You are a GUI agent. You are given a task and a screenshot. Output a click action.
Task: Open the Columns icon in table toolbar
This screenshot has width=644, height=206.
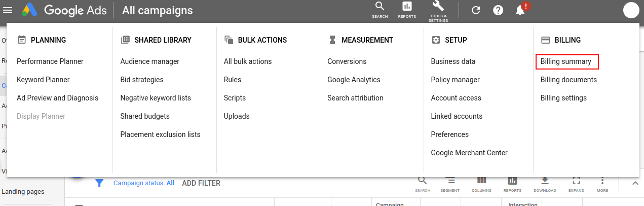[x=481, y=185]
